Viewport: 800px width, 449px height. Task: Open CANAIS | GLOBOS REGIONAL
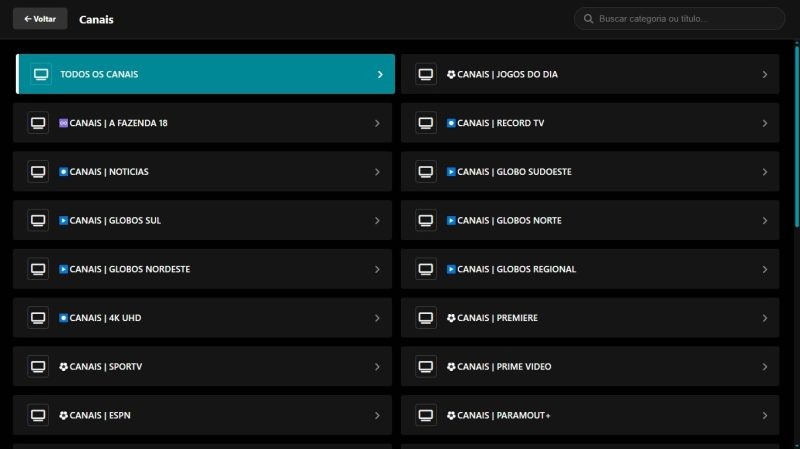[x=590, y=269]
